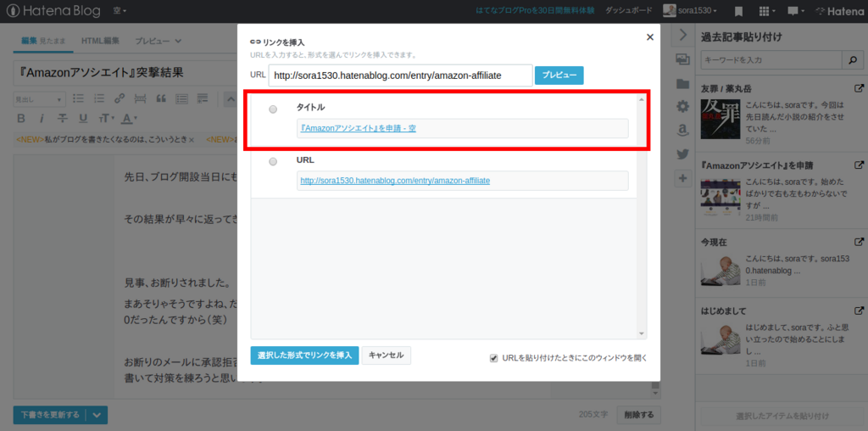Click the link chain toolbar icon
Viewport: 868px width, 431px height.
click(x=119, y=99)
